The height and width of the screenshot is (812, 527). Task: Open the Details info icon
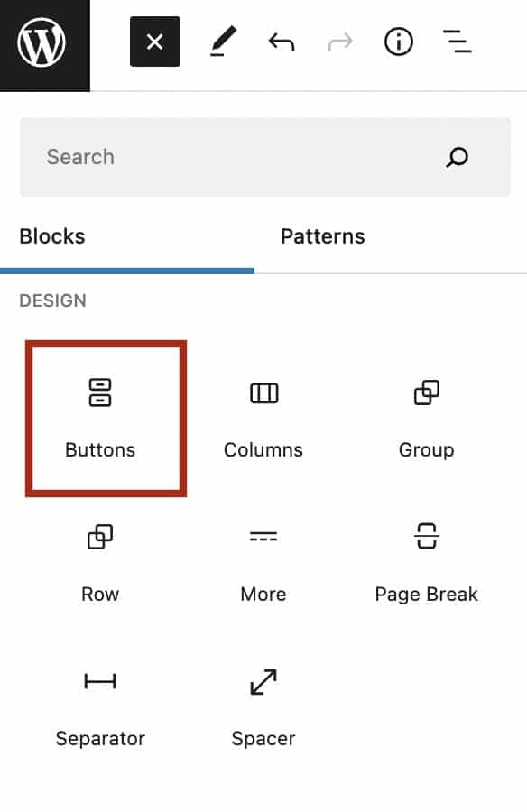click(399, 42)
